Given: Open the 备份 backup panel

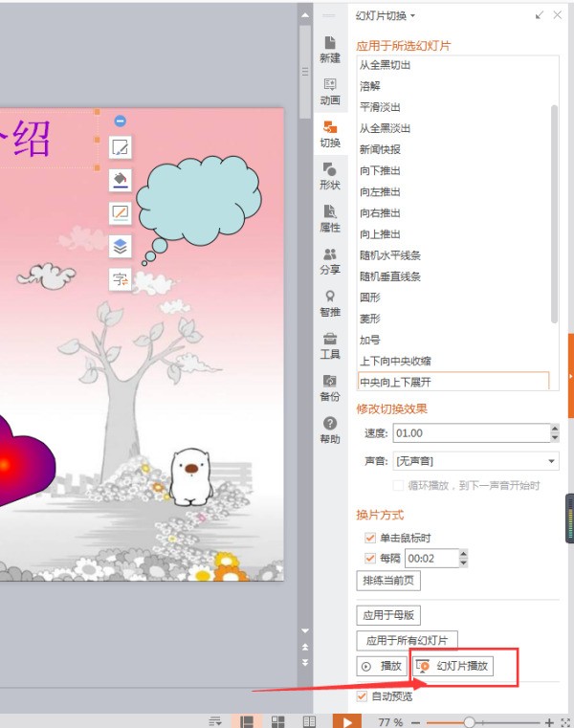Looking at the screenshot, I should (330, 387).
